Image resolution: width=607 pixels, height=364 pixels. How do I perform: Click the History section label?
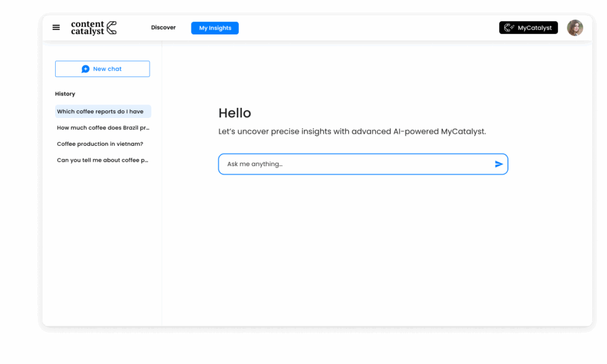pos(65,94)
